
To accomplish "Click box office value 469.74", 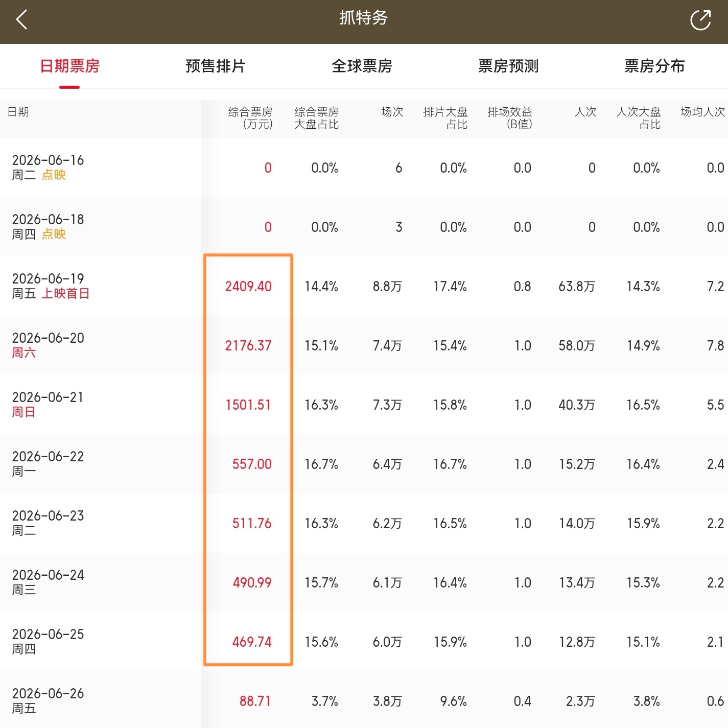I will pos(252,642).
